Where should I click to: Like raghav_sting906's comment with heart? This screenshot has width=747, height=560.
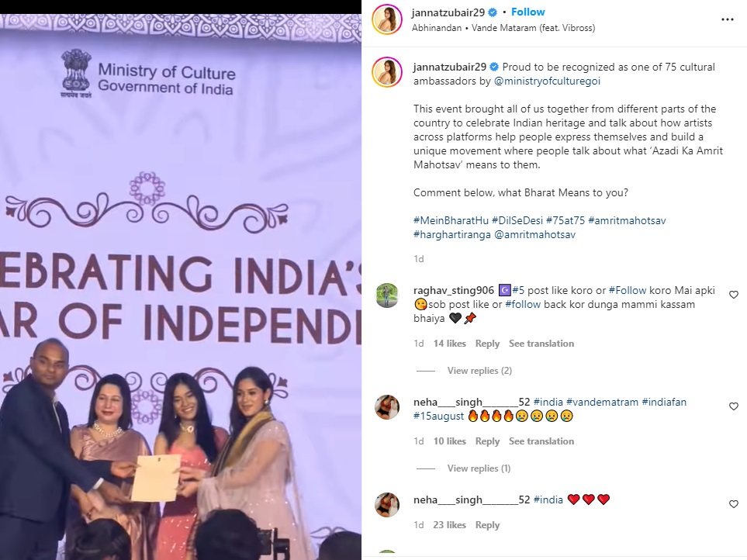pyautogui.click(x=734, y=295)
